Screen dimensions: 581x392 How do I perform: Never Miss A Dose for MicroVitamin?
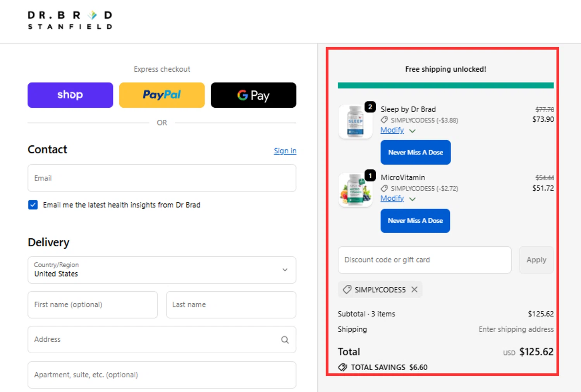pyautogui.click(x=415, y=221)
